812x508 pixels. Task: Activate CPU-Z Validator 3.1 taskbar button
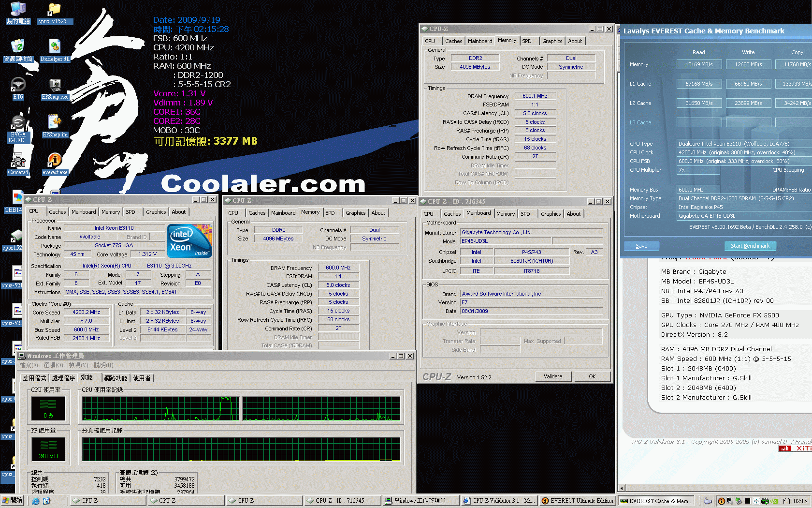pos(498,501)
